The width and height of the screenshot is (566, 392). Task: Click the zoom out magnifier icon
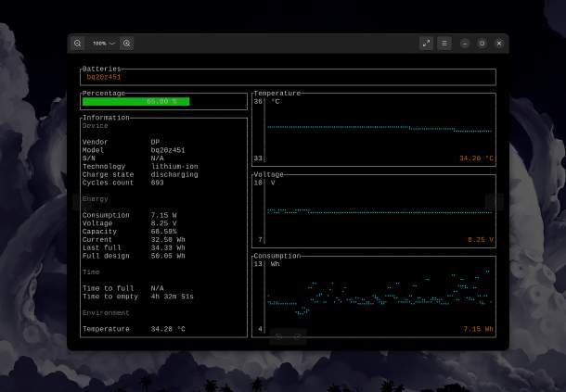click(78, 44)
